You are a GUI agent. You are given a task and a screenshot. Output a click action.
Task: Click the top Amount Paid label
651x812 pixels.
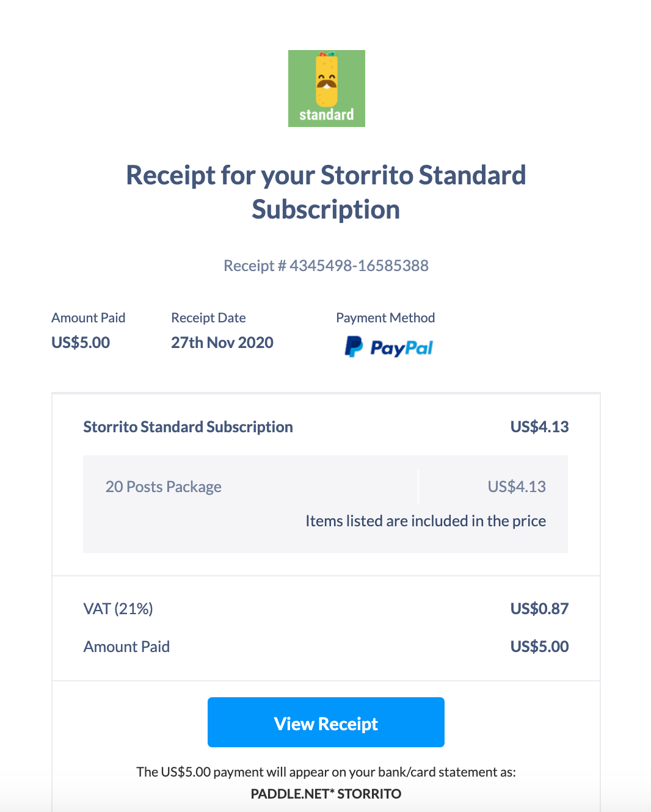[x=88, y=317]
